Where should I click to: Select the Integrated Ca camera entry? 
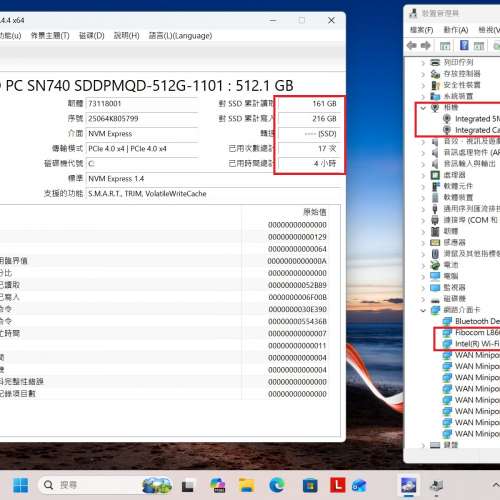pos(477,130)
